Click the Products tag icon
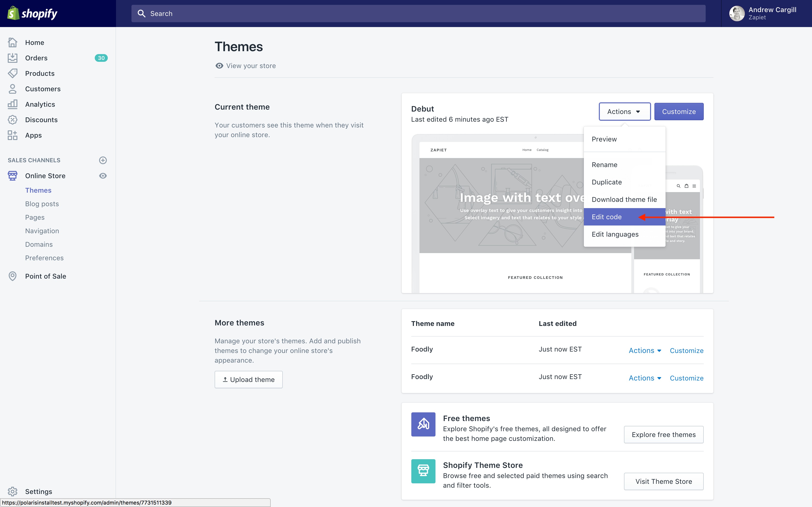The width and height of the screenshot is (812, 507). pos(12,73)
